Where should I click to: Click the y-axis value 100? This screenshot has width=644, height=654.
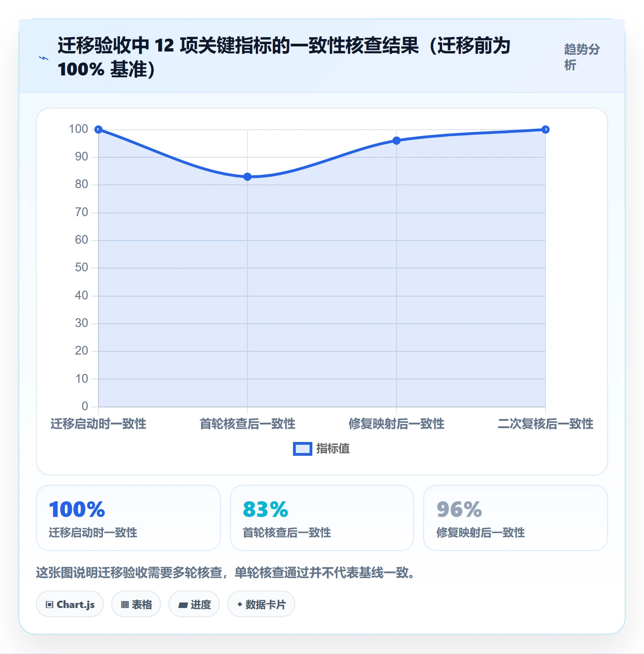coord(78,129)
